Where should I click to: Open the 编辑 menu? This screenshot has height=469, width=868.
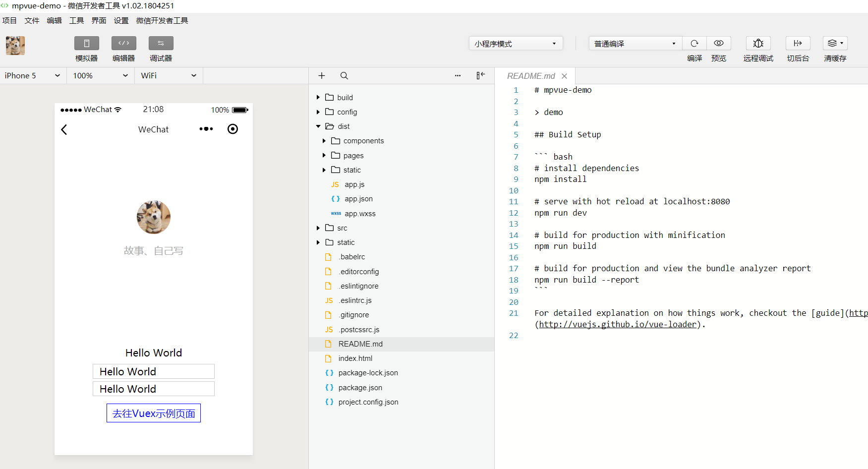(x=54, y=20)
